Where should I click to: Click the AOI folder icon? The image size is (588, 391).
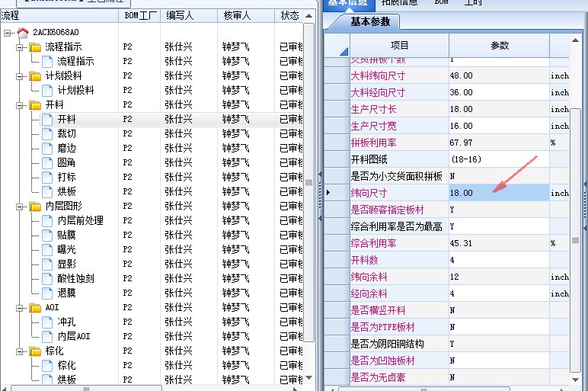[x=35, y=308]
